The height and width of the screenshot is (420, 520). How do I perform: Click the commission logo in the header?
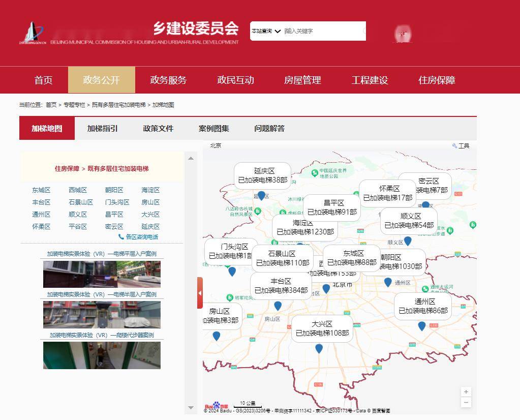pyautogui.click(x=34, y=31)
